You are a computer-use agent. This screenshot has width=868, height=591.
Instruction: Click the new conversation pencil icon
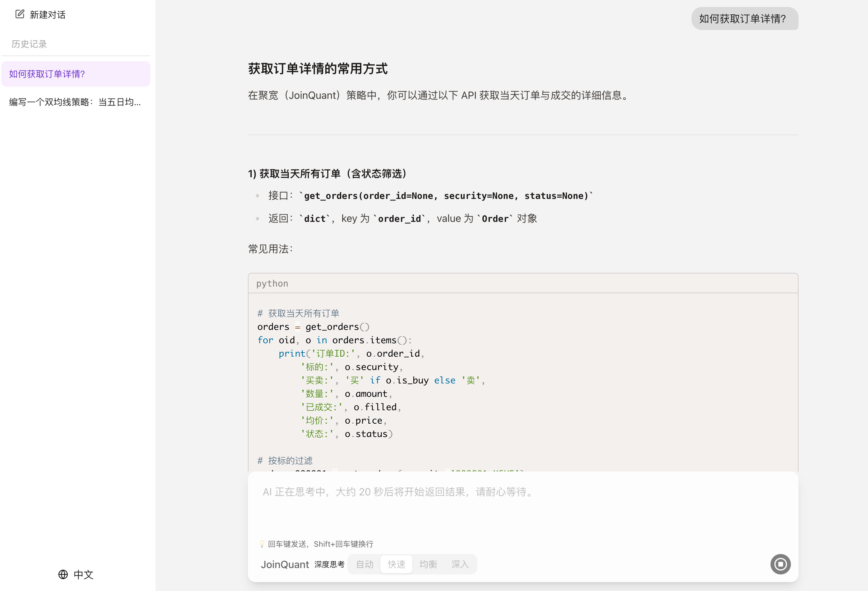[x=20, y=14]
